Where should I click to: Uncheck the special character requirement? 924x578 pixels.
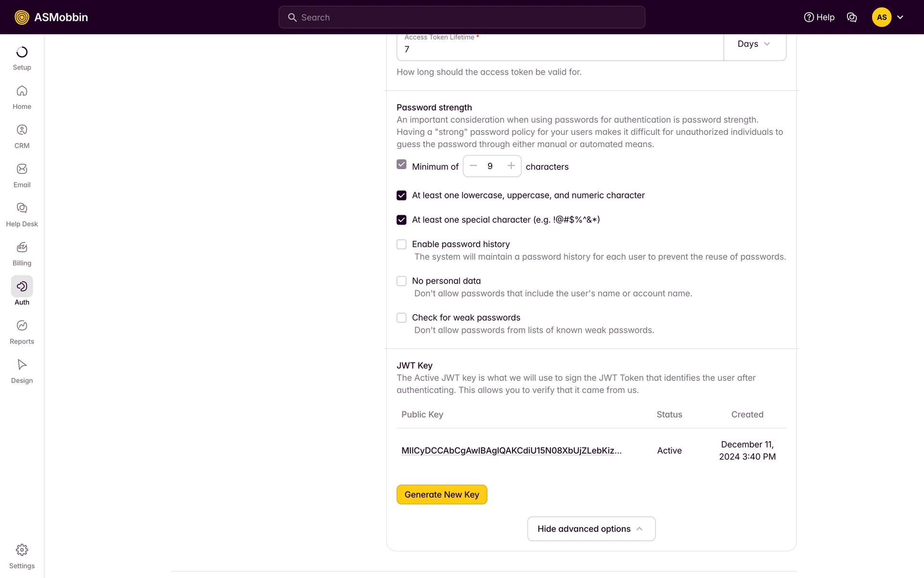[401, 220]
